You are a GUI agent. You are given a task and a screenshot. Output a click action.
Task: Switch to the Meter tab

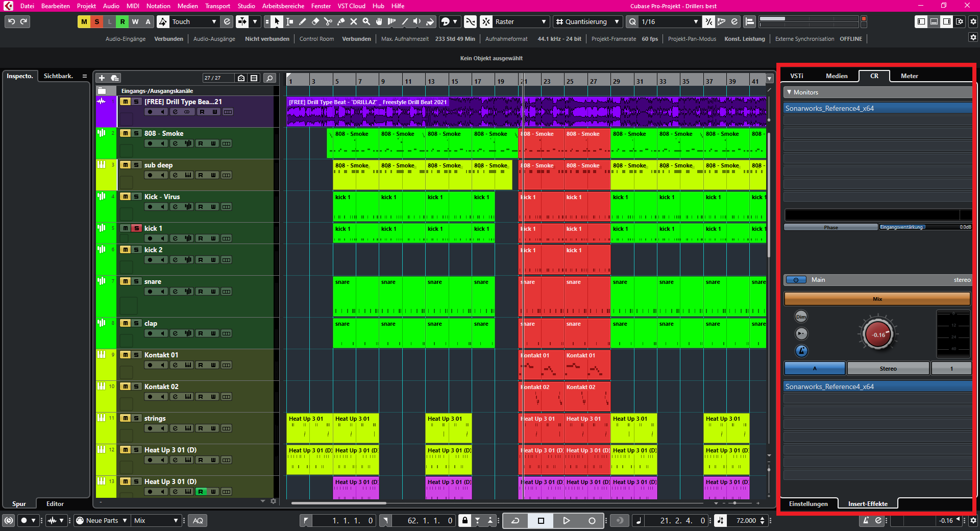[x=909, y=76]
